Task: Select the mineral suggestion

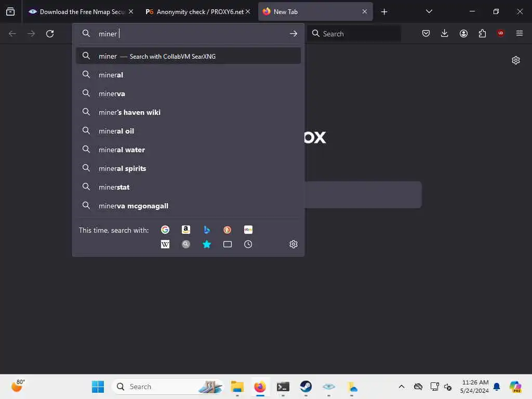Action: pos(188,75)
